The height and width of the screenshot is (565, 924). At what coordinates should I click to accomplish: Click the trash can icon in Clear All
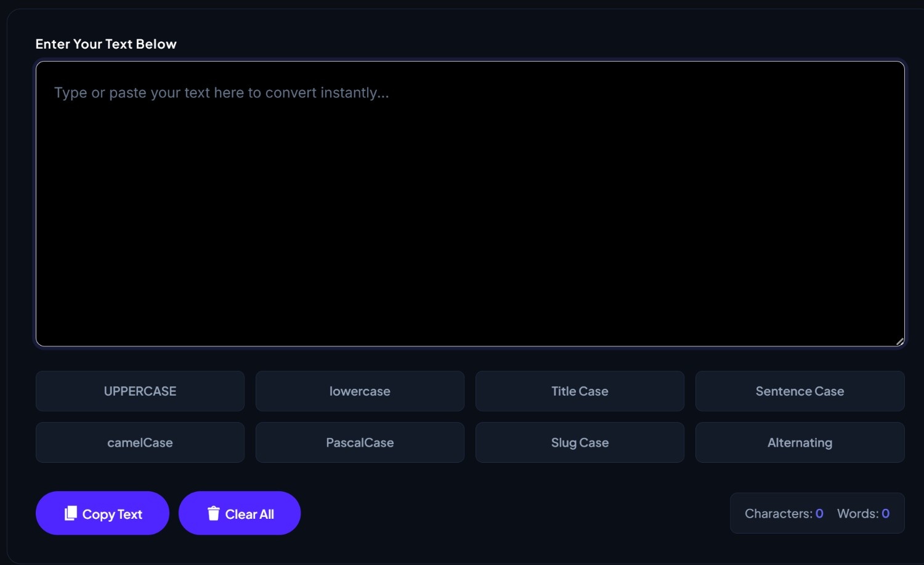tap(214, 513)
